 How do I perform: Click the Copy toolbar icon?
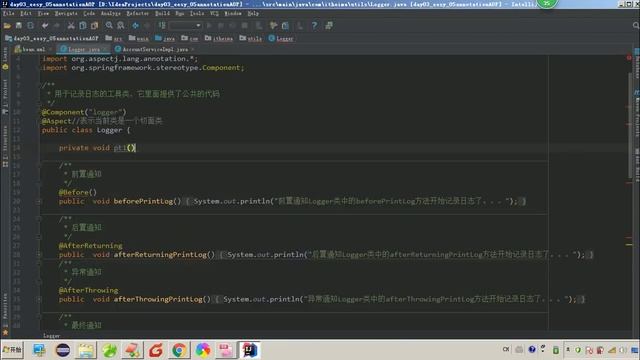pos(83,25)
